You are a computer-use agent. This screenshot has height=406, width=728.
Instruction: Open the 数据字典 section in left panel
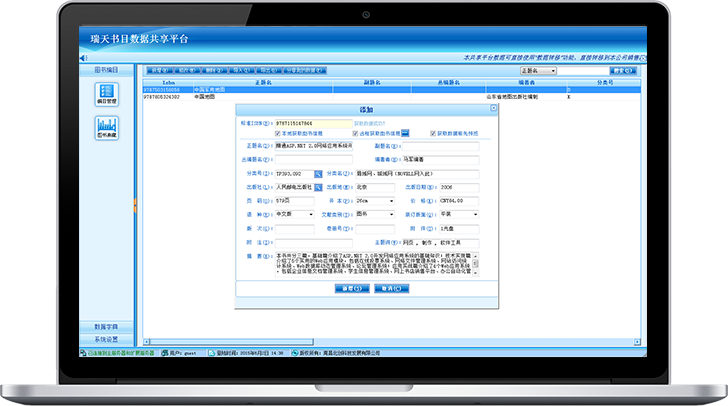point(105,328)
